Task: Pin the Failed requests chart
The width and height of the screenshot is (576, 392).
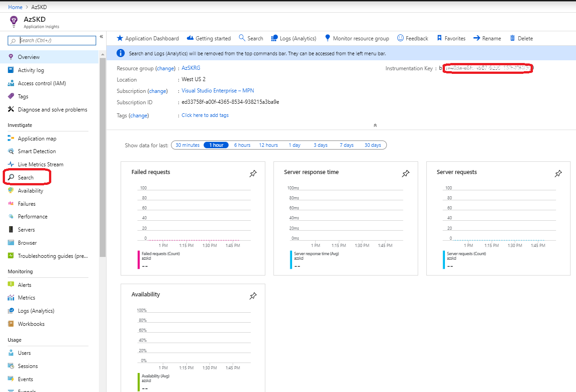Action: click(253, 174)
